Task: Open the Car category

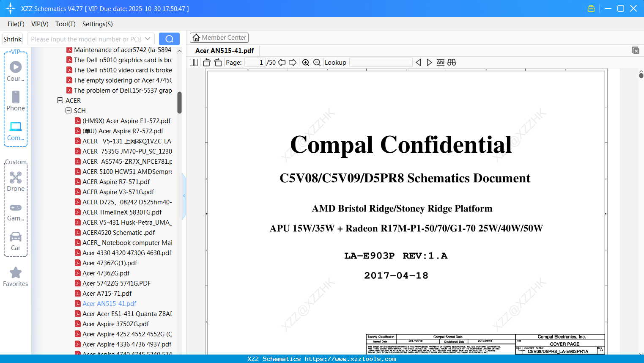Action: tap(16, 241)
